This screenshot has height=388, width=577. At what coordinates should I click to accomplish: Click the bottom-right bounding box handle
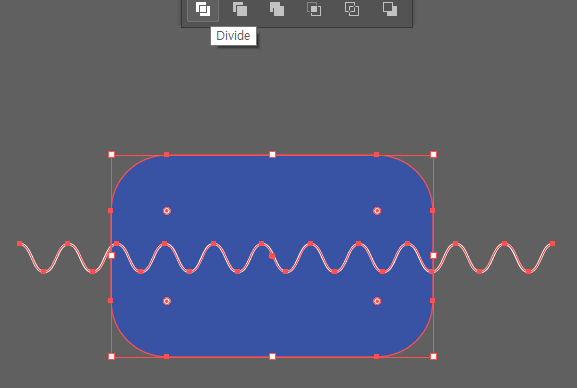pyautogui.click(x=433, y=356)
